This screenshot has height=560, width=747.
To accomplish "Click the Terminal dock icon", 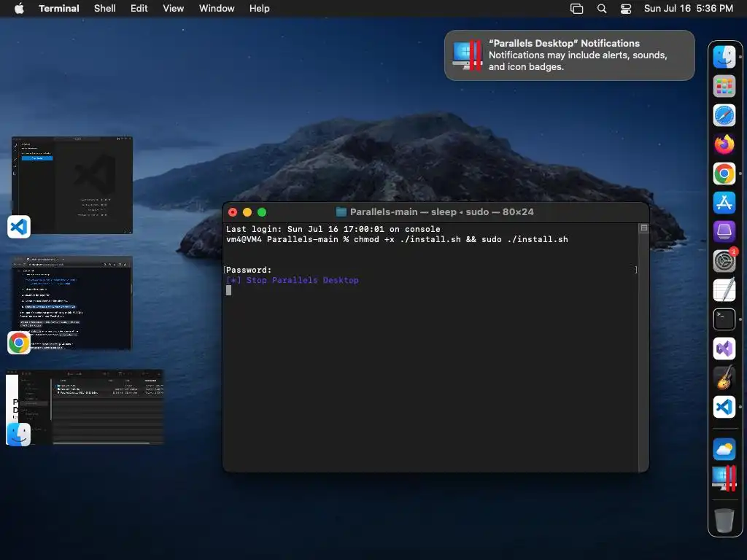I will tap(724, 319).
